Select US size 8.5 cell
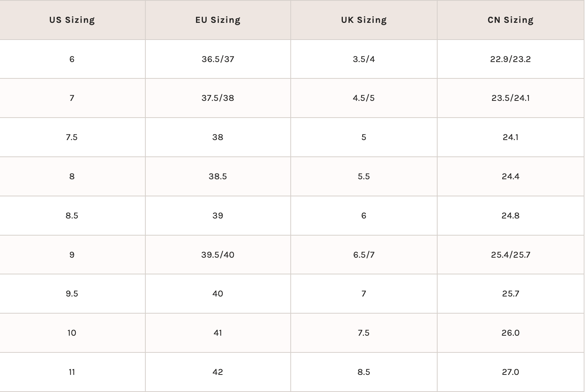 [72, 216]
